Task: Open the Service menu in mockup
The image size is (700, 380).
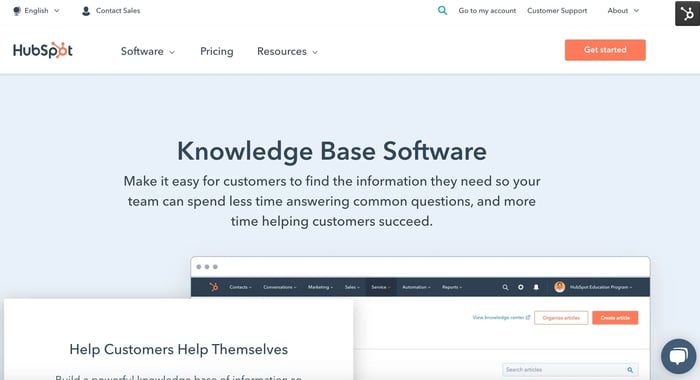Action: (380, 287)
